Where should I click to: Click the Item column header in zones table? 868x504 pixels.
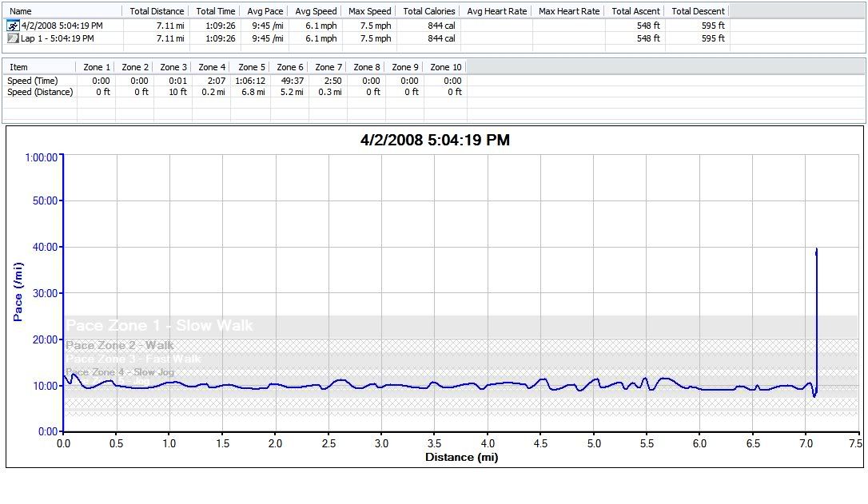click(x=18, y=67)
